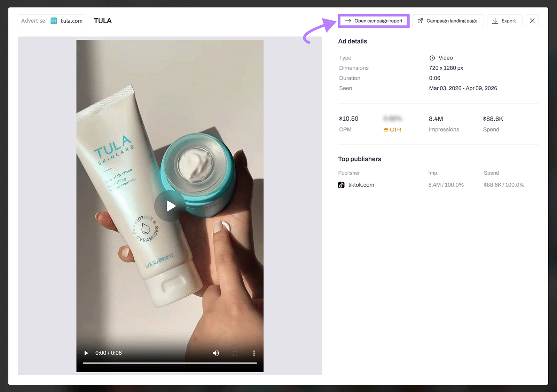Click the blurred CTR value

tap(392, 119)
